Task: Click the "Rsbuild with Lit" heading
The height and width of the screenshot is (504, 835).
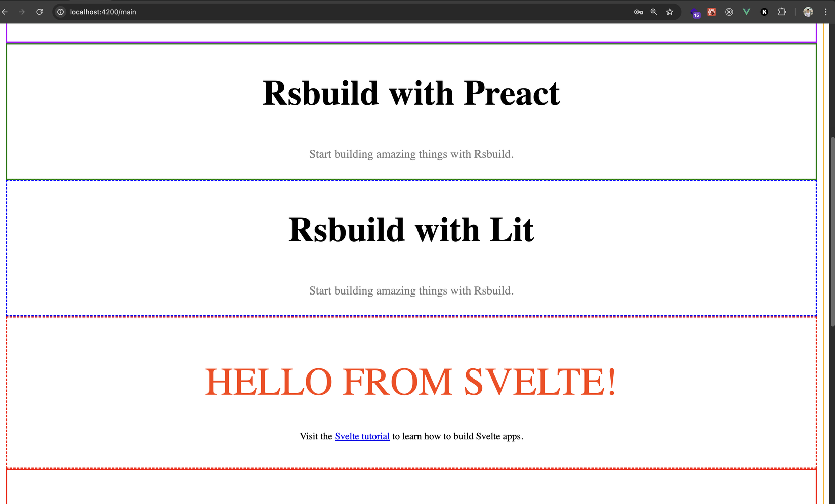Action: pos(411,230)
